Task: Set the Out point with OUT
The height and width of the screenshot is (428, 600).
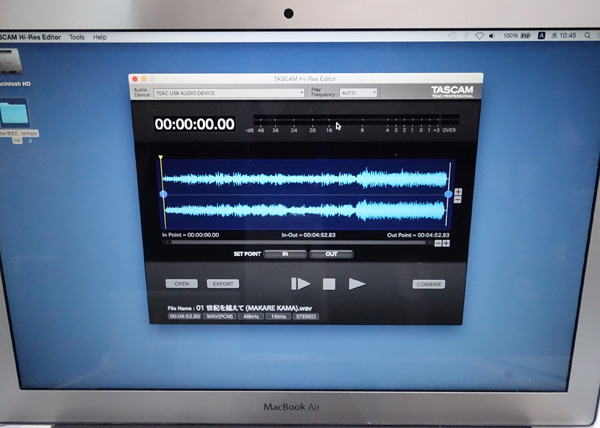Action: (x=331, y=254)
